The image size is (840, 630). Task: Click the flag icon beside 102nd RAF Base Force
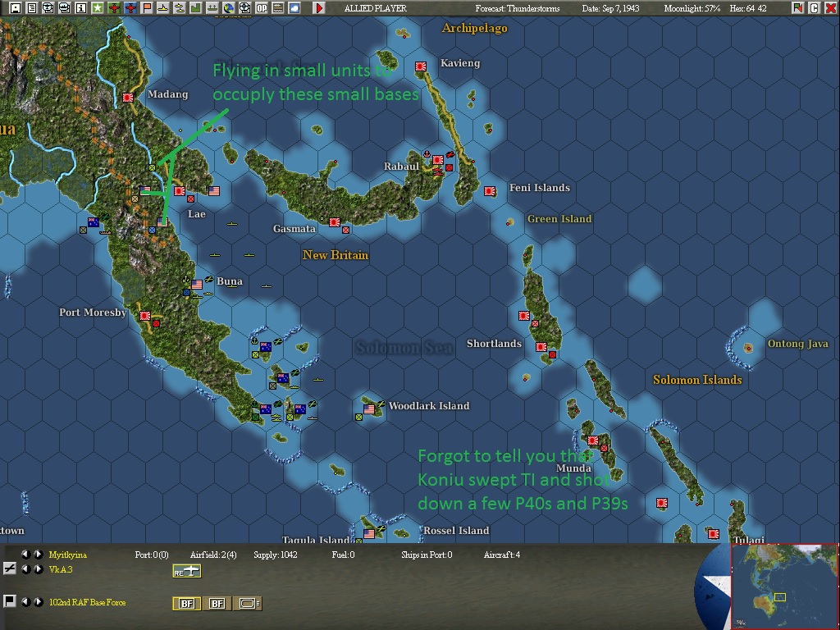click(x=9, y=601)
